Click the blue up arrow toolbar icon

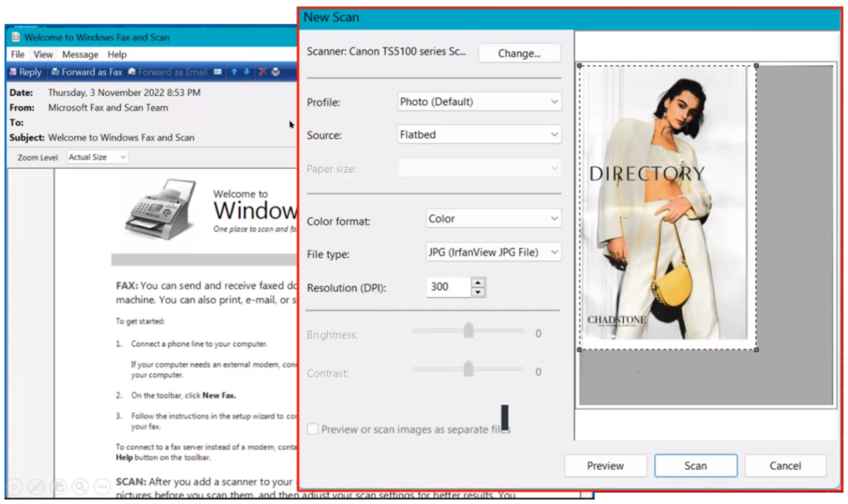[x=234, y=71]
